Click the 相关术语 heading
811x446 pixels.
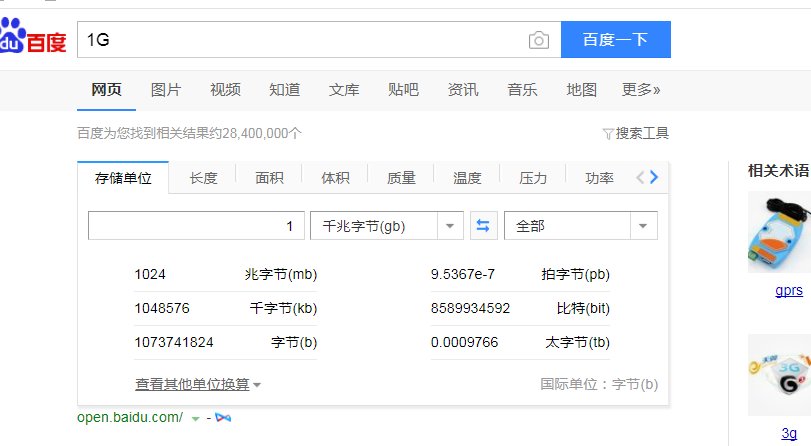[778, 170]
